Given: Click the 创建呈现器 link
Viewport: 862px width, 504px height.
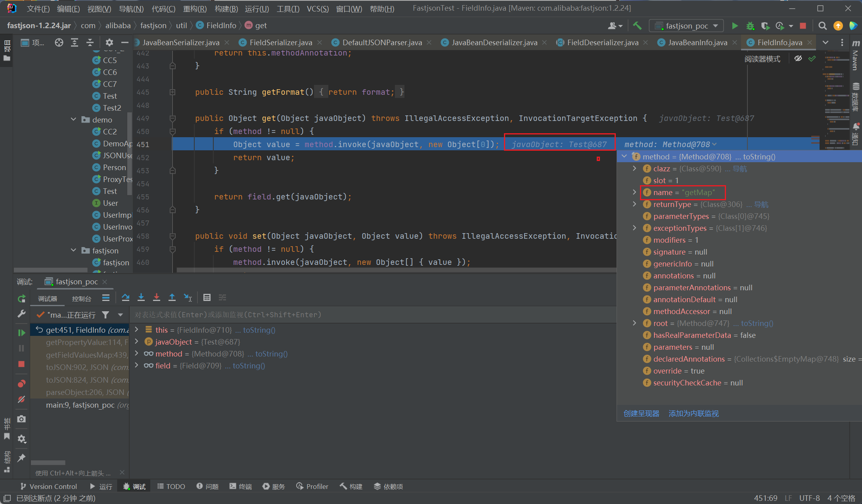Looking at the screenshot, I should pyautogui.click(x=641, y=414).
